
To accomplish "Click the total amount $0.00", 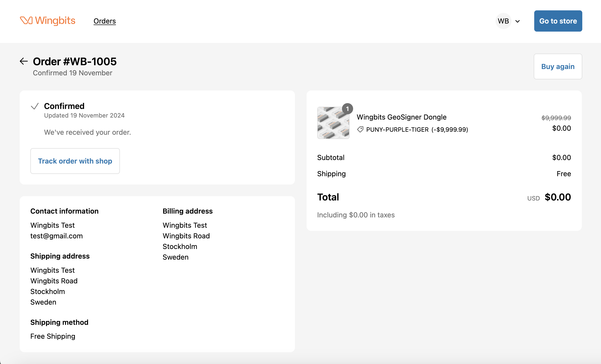I will click(x=557, y=197).
